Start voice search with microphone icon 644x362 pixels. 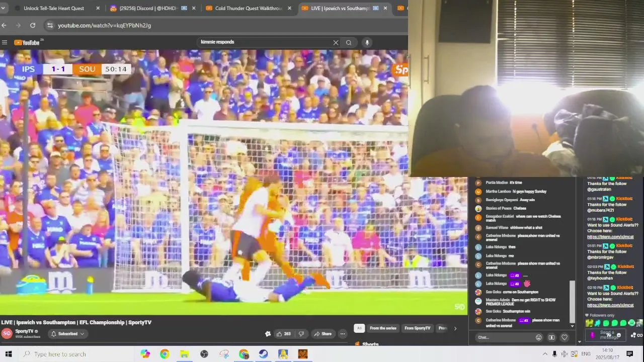[x=367, y=43]
